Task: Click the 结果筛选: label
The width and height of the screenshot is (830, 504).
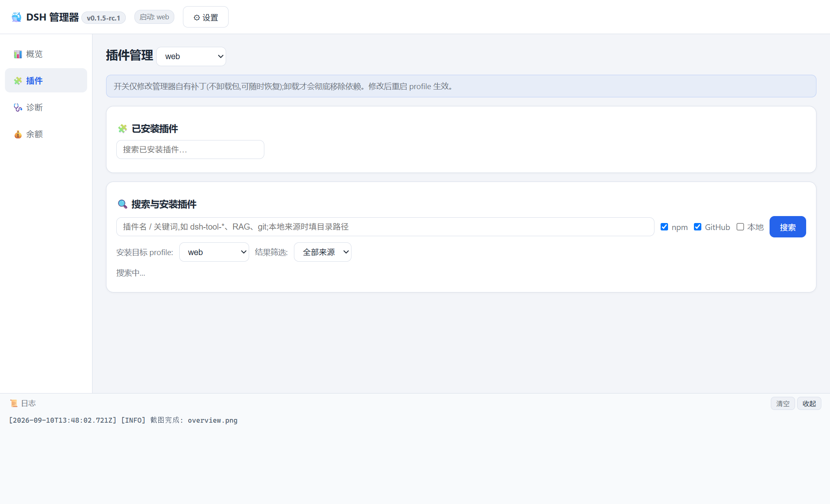Action: pos(271,252)
